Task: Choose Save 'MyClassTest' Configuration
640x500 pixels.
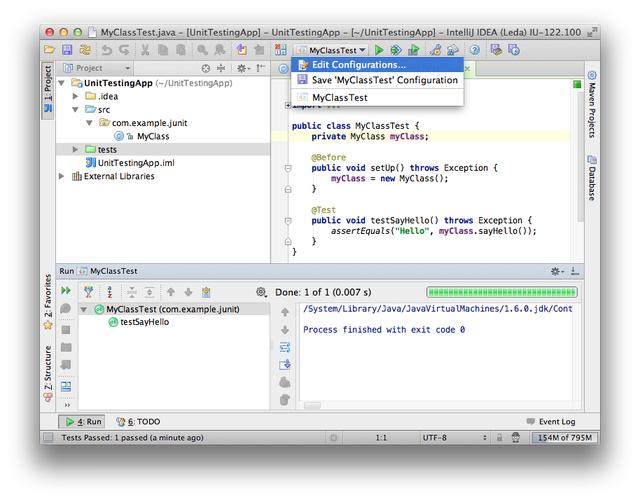Action: 378,80
